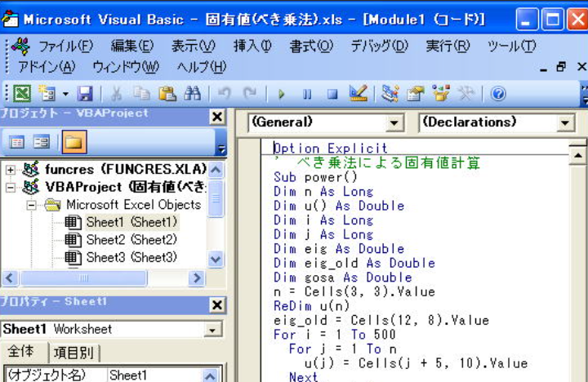Collapse the Microsoft Excel Objects folder
Viewport: 588px width, 382px height.
32,205
